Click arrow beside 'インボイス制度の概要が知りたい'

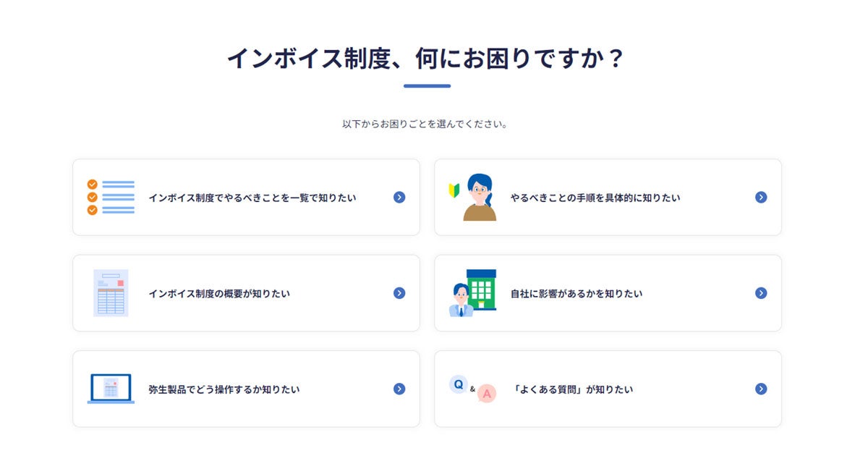coord(399,293)
